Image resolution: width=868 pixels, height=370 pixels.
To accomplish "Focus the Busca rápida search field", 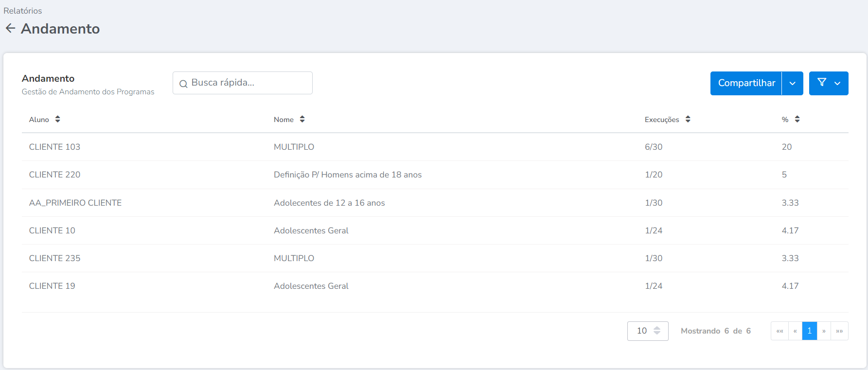I will 248,83.
